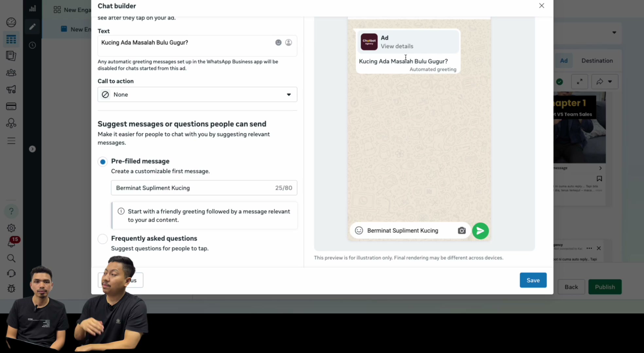Open account overview gauge icon in sidebar
The image size is (644, 353).
coord(11,22)
